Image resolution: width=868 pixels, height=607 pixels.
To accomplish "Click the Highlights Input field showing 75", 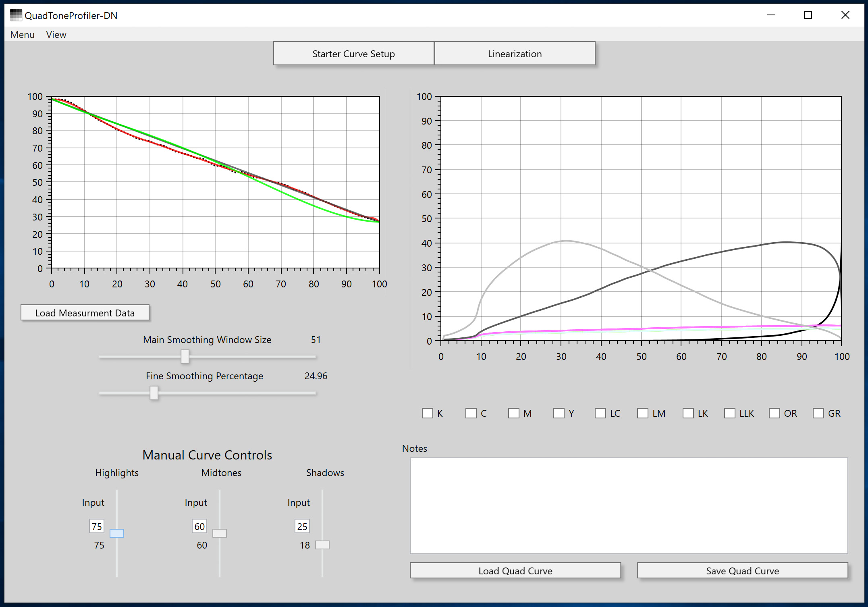I will pyautogui.click(x=97, y=526).
